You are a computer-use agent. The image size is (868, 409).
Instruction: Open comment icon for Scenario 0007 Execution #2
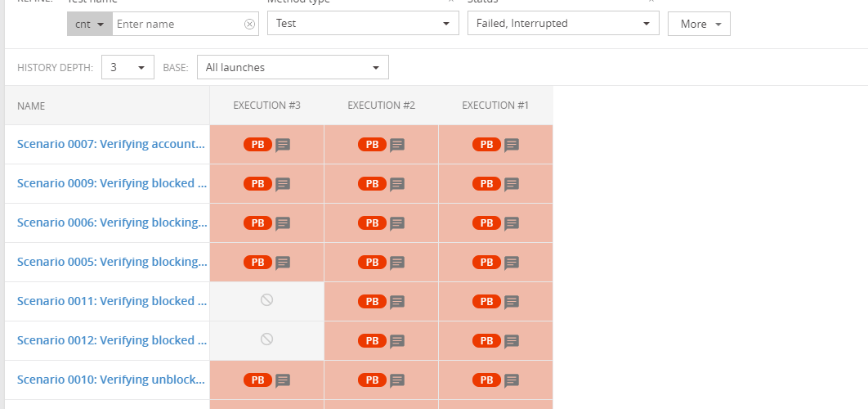point(397,146)
